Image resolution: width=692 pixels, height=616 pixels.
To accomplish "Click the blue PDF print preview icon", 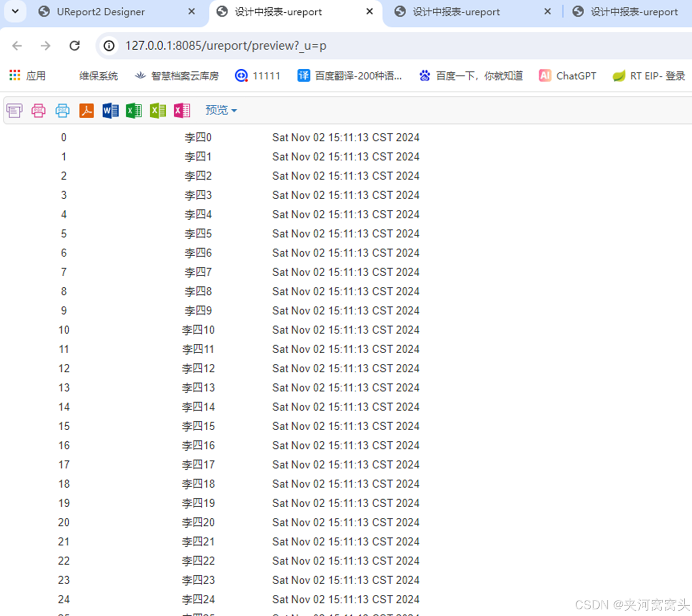I will coord(63,110).
